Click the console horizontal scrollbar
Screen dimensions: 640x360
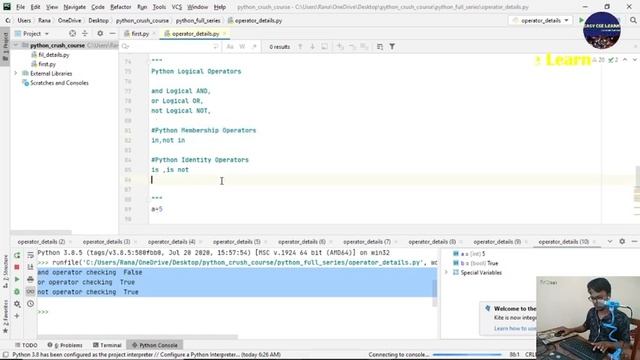point(137,337)
